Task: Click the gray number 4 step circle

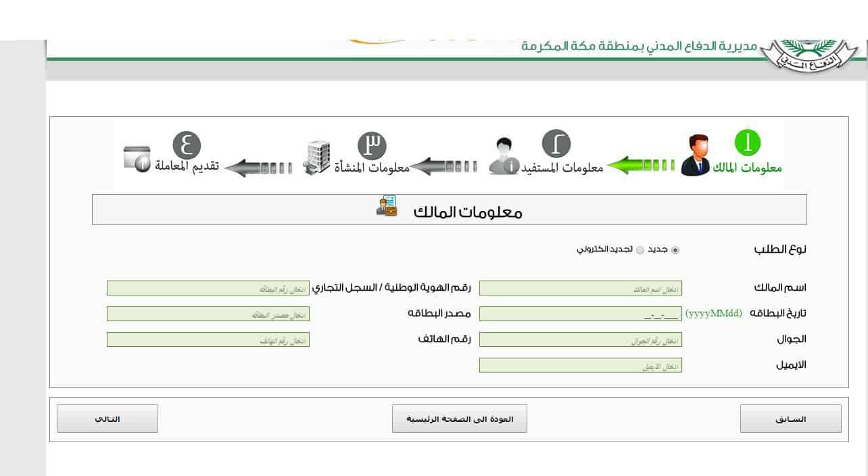Action: pyautogui.click(x=187, y=143)
